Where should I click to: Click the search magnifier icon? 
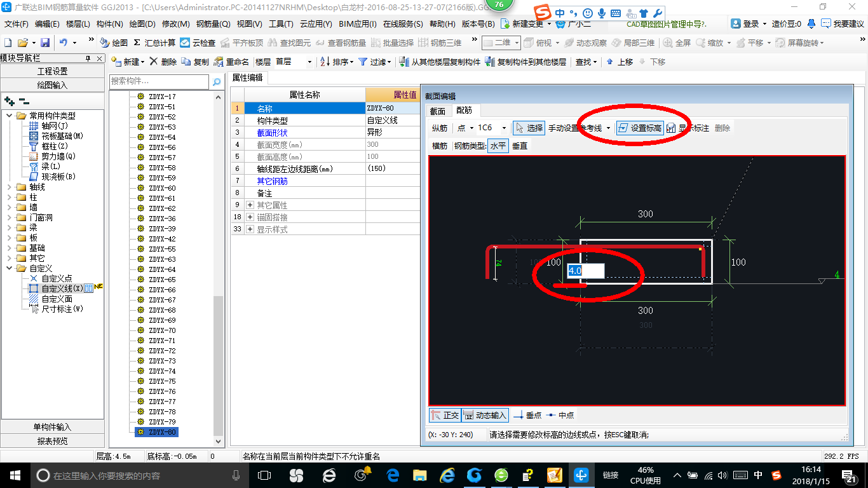coord(216,82)
